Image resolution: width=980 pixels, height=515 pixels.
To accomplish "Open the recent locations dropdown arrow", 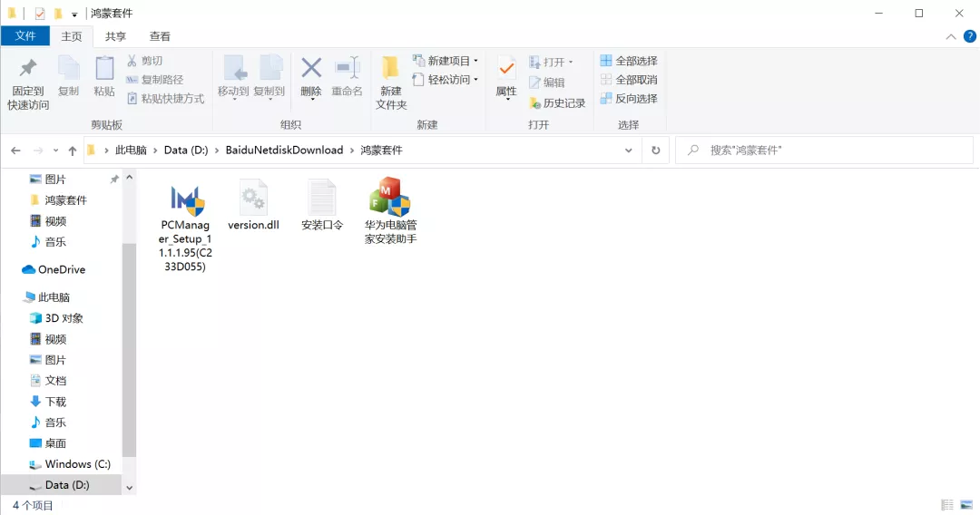I will pyautogui.click(x=55, y=151).
